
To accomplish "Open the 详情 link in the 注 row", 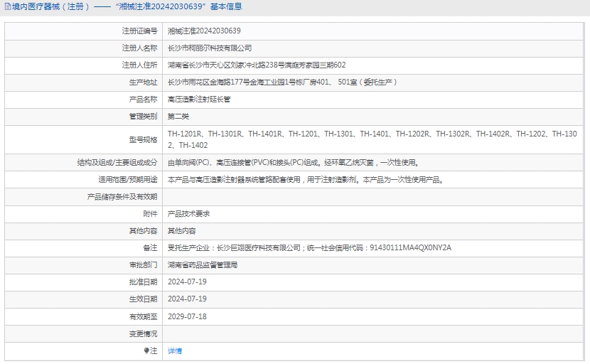I will click(175, 351).
